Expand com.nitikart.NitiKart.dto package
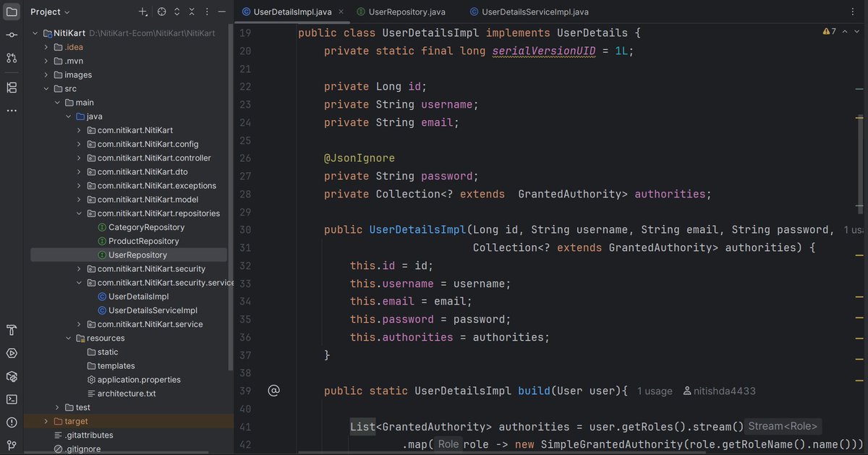This screenshot has width=868, height=455. pyautogui.click(x=80, y=172)
